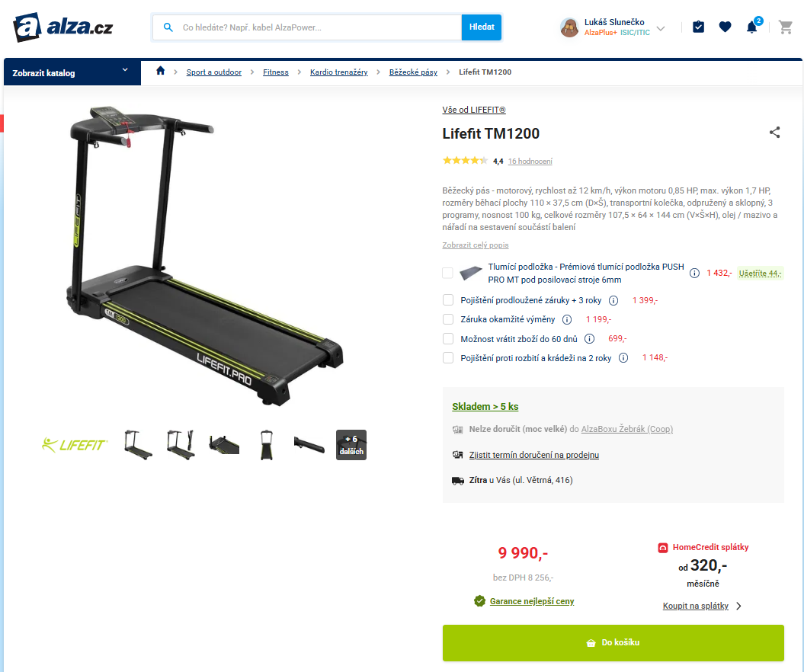Open notifications bell icon

click(751, 27)
